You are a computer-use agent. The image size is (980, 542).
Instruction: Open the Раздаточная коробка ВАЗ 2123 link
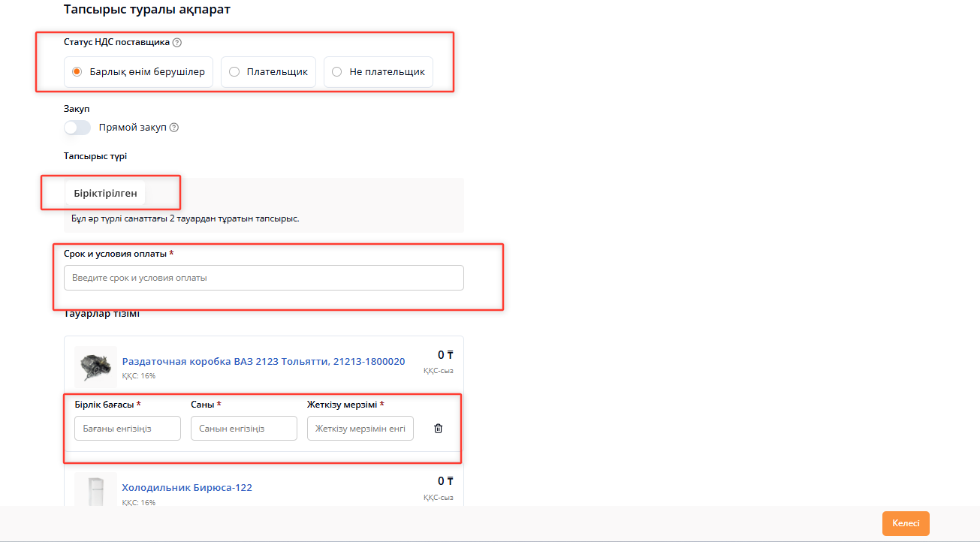coord(264,362)
